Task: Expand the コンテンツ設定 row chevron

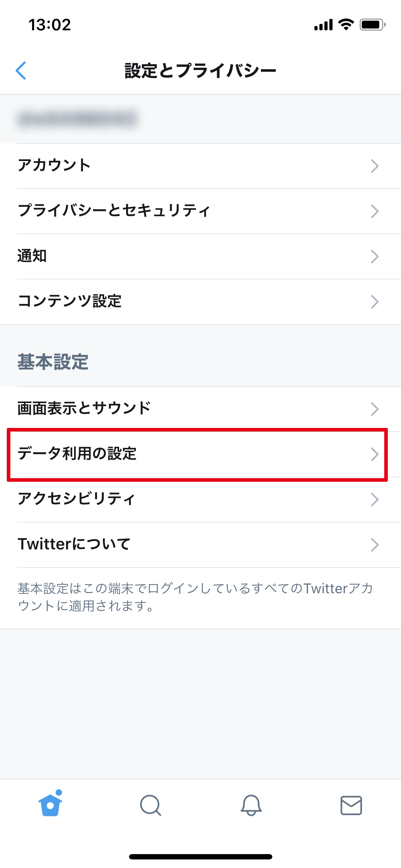Action: click(374, 302)
